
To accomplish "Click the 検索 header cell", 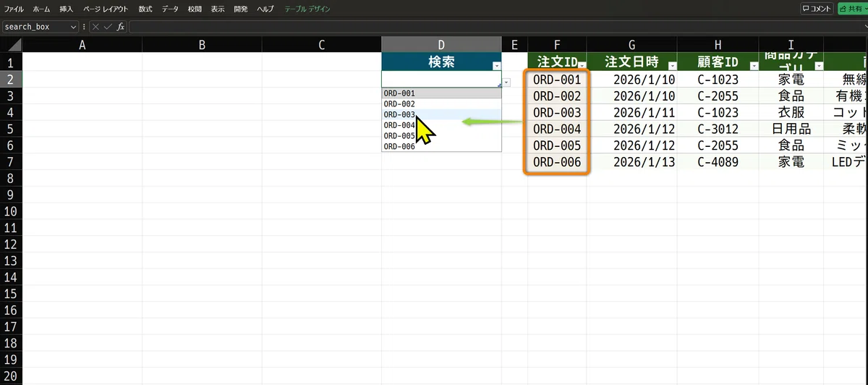I will point(441,62).
